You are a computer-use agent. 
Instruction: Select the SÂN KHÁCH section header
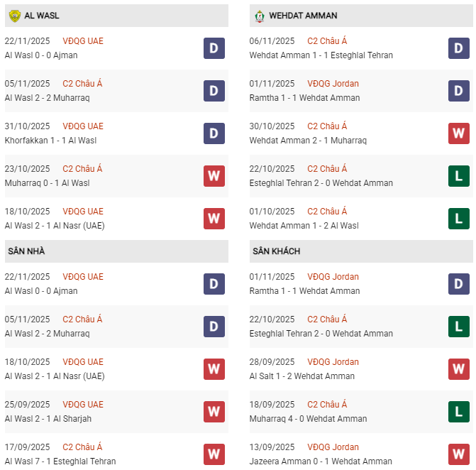(x=275, y=251)
